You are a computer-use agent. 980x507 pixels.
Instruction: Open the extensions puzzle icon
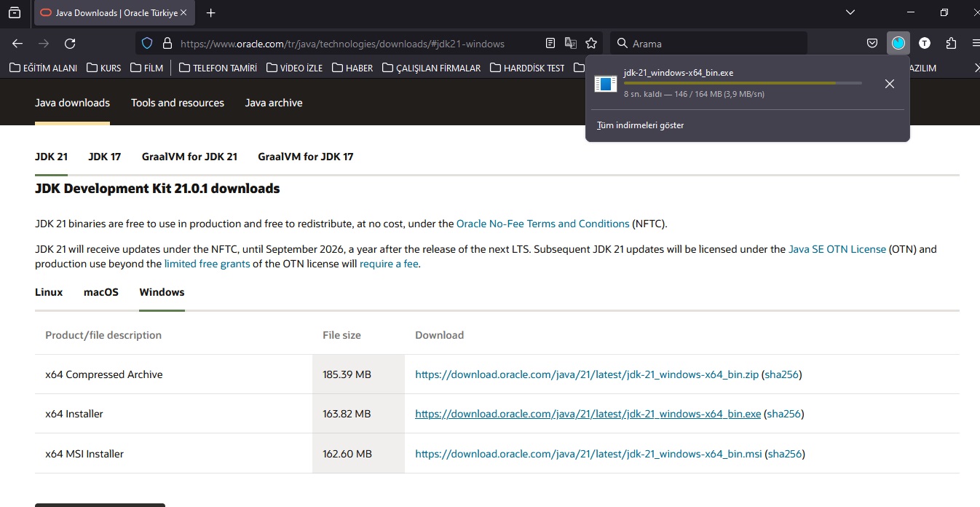[951, 44]
